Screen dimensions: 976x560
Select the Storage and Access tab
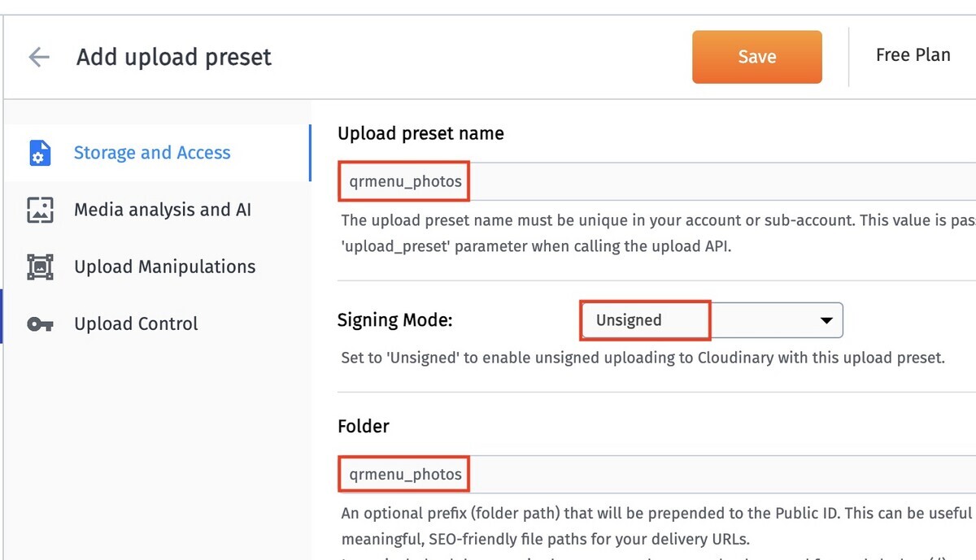(151, 153)
